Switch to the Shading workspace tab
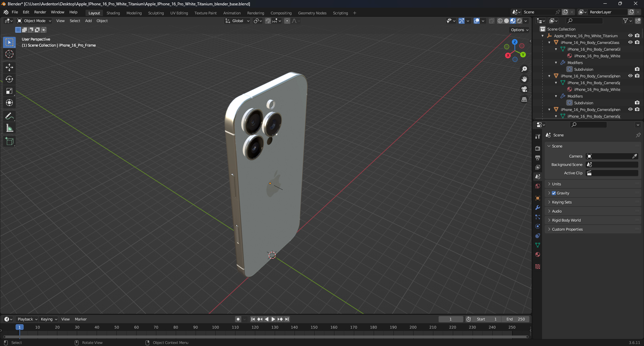 [113, 13]
